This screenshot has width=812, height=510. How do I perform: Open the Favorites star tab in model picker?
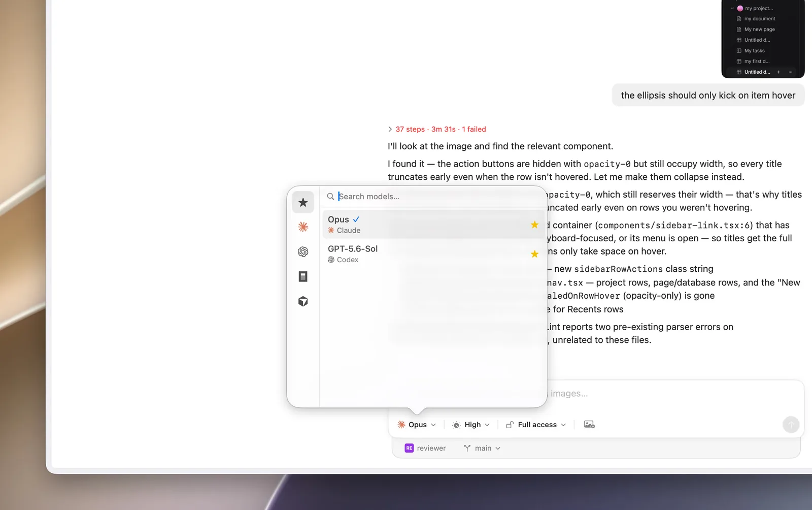[x=303, y=202]
